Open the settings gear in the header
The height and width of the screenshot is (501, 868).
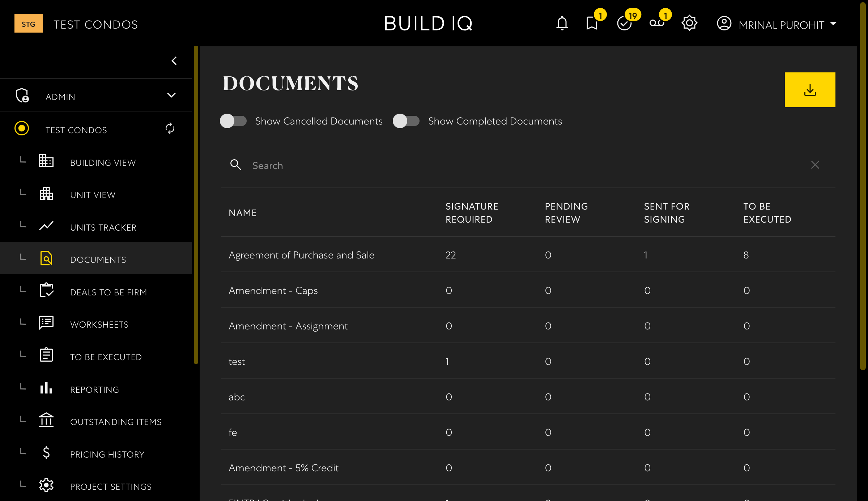689,23
